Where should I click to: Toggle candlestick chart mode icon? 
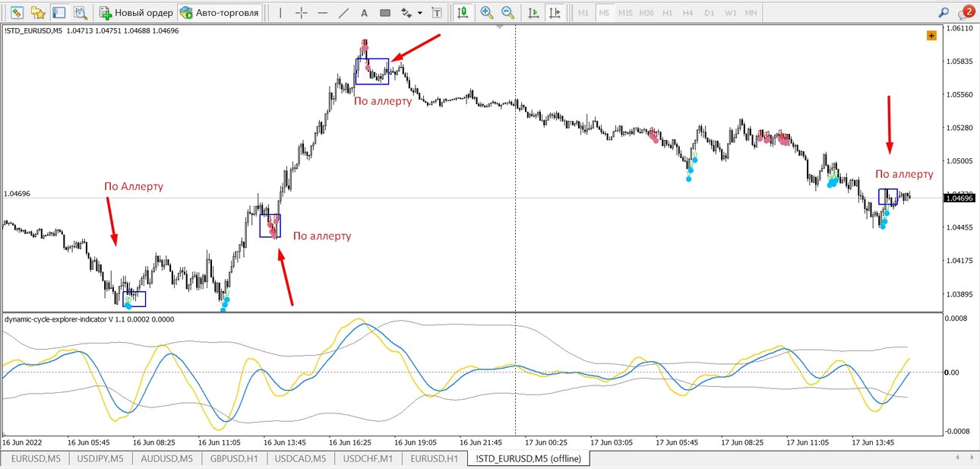pyautogui.click(x=462, y=13)
